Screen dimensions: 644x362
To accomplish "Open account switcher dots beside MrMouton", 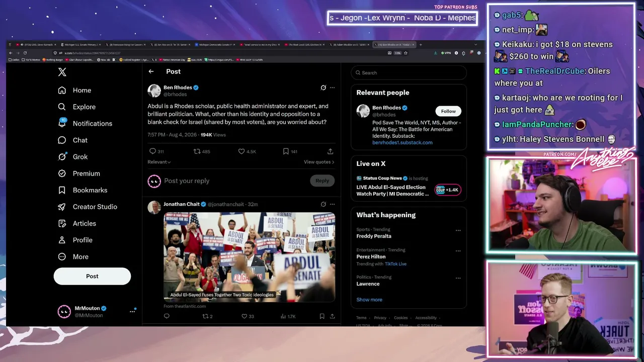I will (132, 312).
